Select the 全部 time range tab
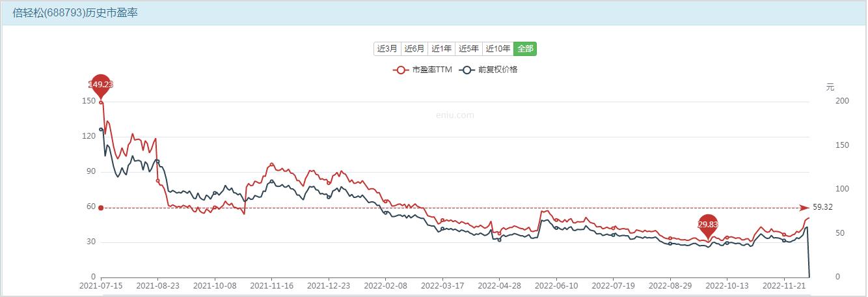This screenshot has height=297, width=868. click(x=525, y=49)
